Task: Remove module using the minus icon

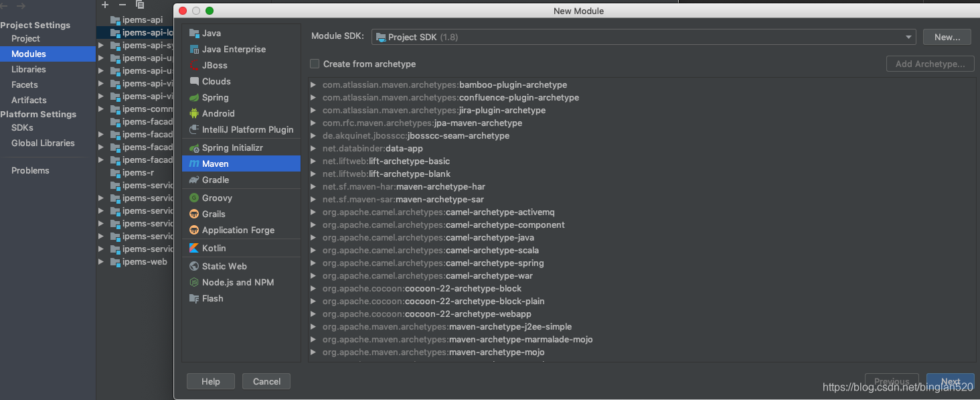Action: click(122, 5)
